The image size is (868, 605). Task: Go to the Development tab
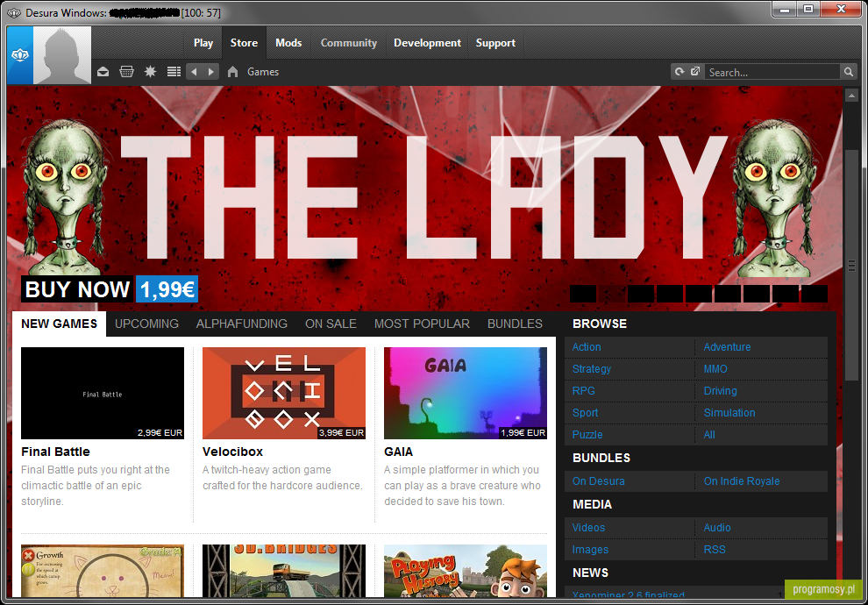click(427, 43)
